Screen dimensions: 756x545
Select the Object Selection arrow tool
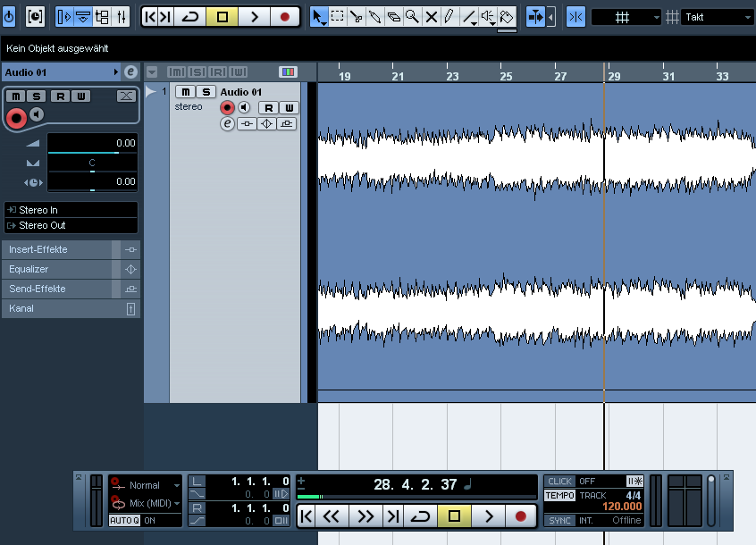coord(318,17)
